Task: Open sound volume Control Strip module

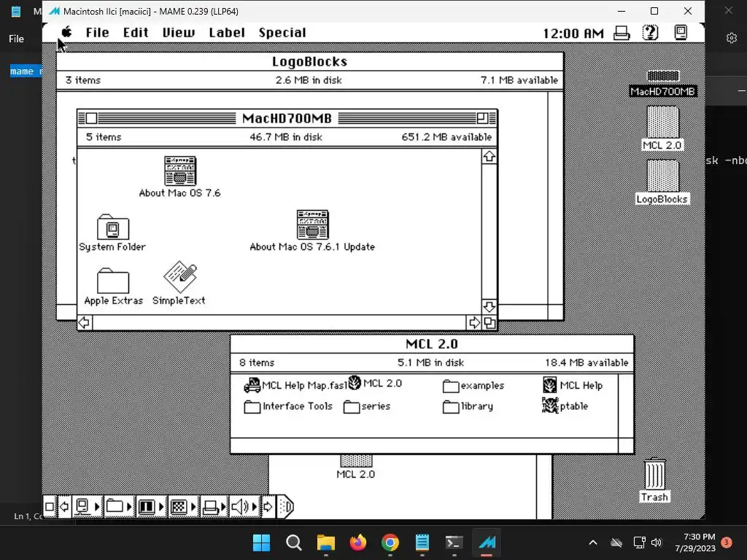Action: [244, 507]
